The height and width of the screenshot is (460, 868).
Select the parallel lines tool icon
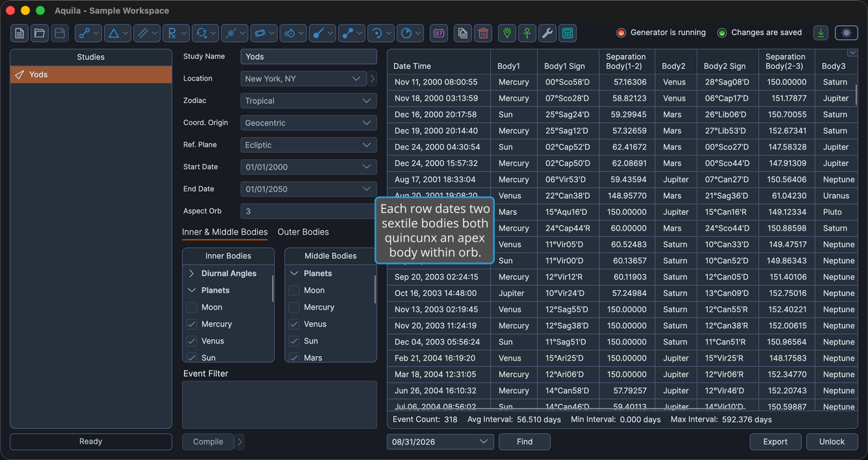click(143, 33)
